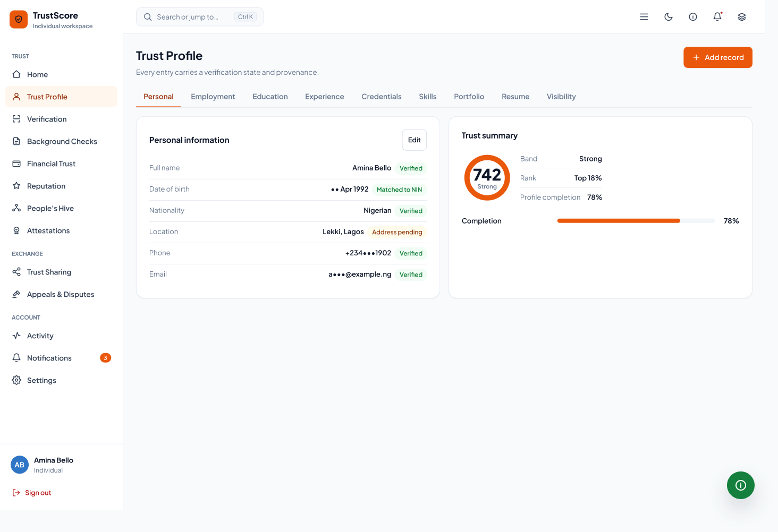Screen dimensions: 778x532
Task: Click the AB user avatar
Action: coord(20,465)
